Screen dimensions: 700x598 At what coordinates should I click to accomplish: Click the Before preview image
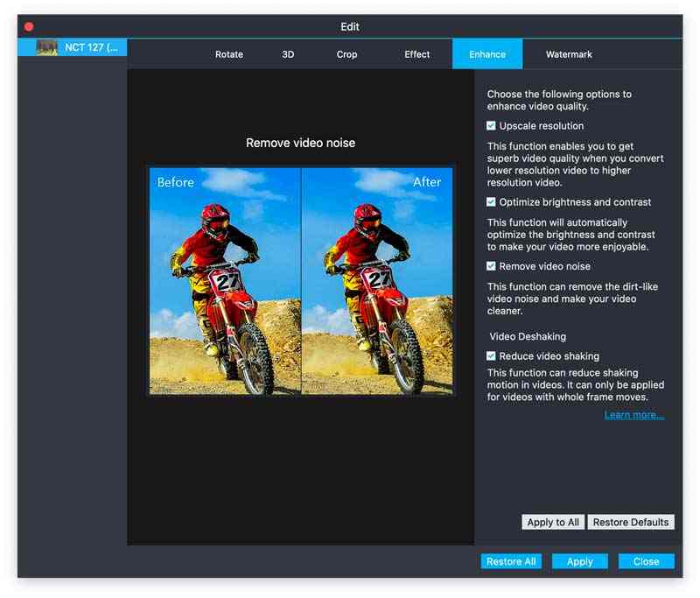[225, 280]
